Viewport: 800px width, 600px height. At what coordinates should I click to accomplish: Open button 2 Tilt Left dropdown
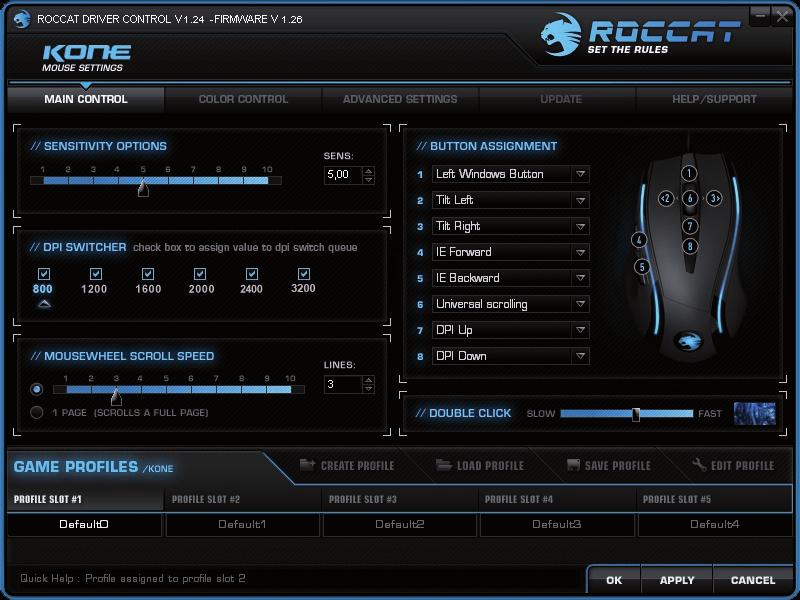tap(511, 200)
